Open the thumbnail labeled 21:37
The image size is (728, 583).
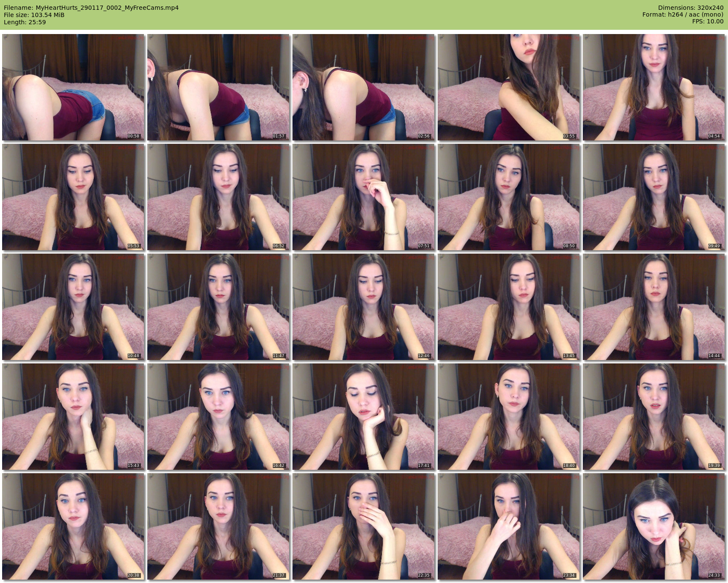[x=218, y=526]
